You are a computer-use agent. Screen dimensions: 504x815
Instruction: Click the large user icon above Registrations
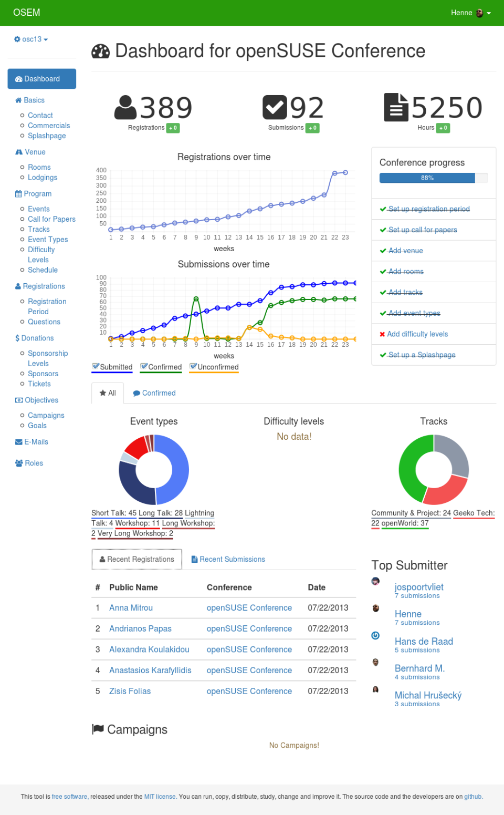tap(125, 108)
